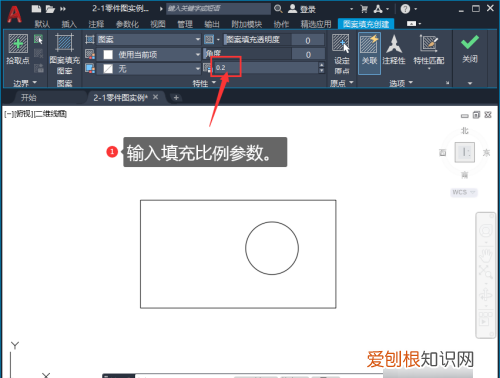Open the background color 无 dropdown
The image size is (500, 378).
[149, 69]
